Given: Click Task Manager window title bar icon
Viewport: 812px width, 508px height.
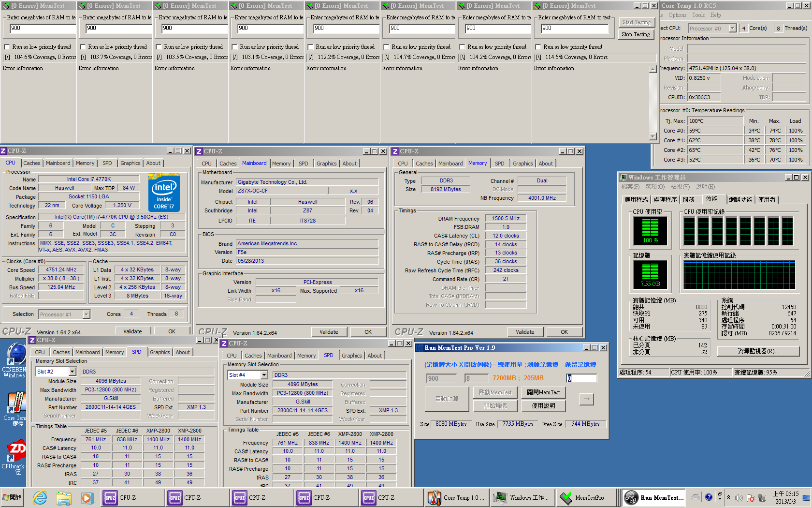Looking at the screenshot, I should click(x=624, y=178).
